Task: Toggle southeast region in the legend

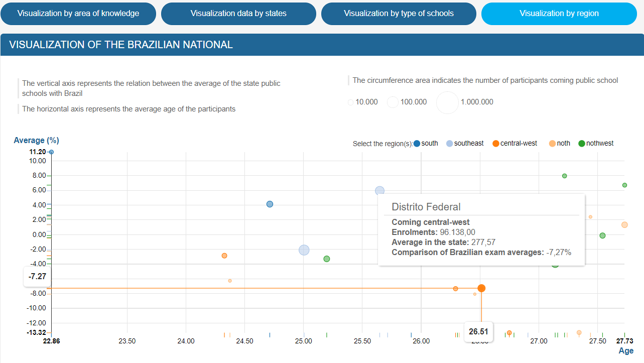Action: pyautogui.click(x=449, y=144)
